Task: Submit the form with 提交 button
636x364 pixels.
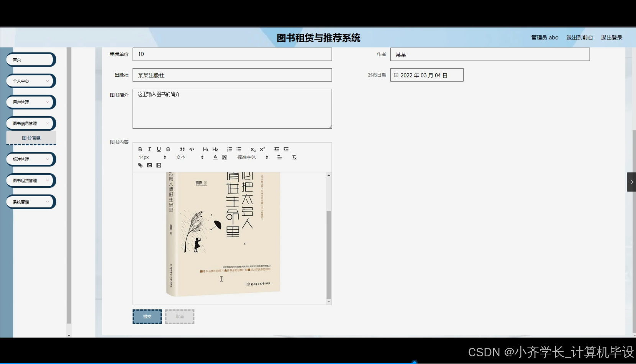Action: (147, 316)
